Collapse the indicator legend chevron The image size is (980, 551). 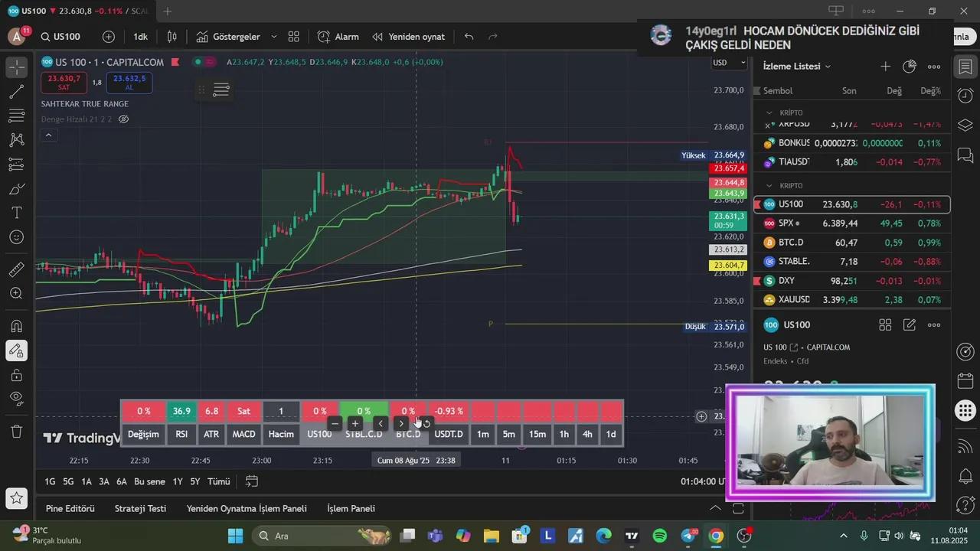pos(48,135)
